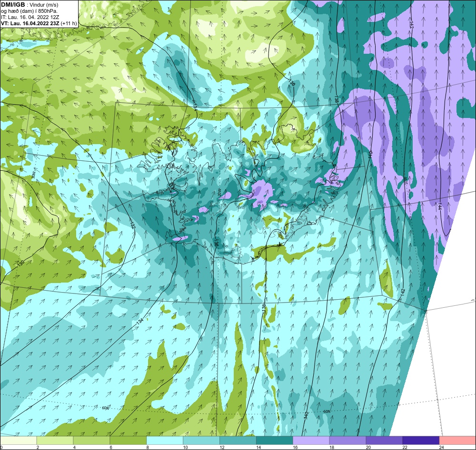Click the legend scale value 10
This screenshot has width=476, height=450.
(185, 447)
